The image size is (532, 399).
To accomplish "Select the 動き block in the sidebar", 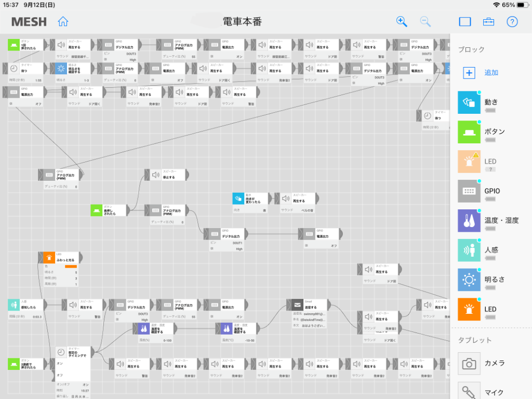I will coord(469,102).
